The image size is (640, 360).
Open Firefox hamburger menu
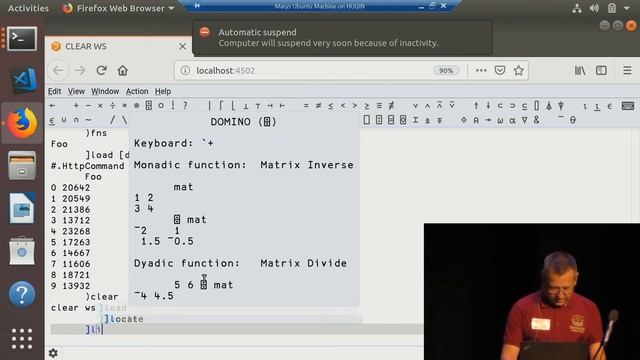point(627,71)
